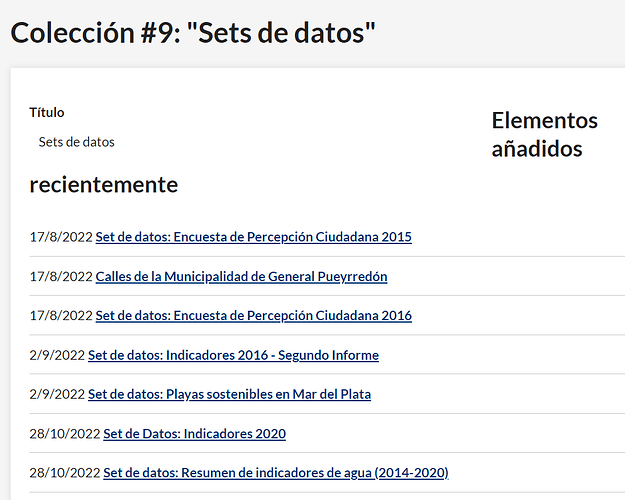This screenshot has width=625, height=500.
Task: Click the 'Sets de datos' title value text
Action: click(77, 142)
